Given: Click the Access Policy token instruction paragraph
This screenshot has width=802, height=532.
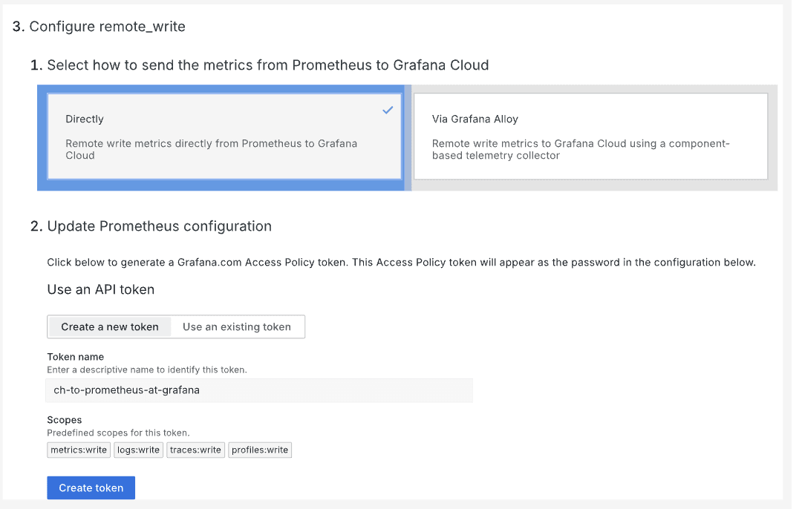Looking at the screenshot, I should pos(401,263).
